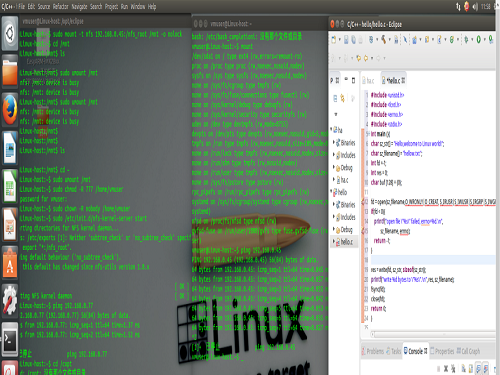The height and width of the screenshot is (375, 500).
Task: Switch to the ha.c editor tab
Action: tap(368, 80)
